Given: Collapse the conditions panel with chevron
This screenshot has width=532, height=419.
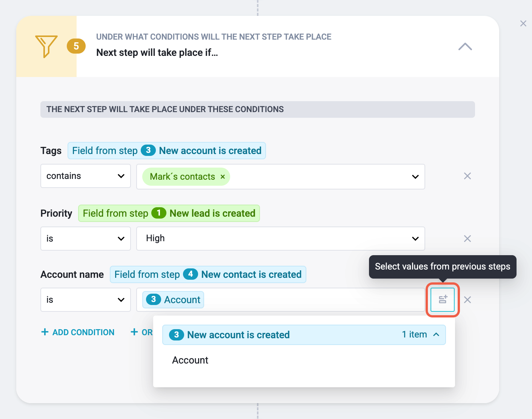Looking at the screenshot, I should coord(465,46).
